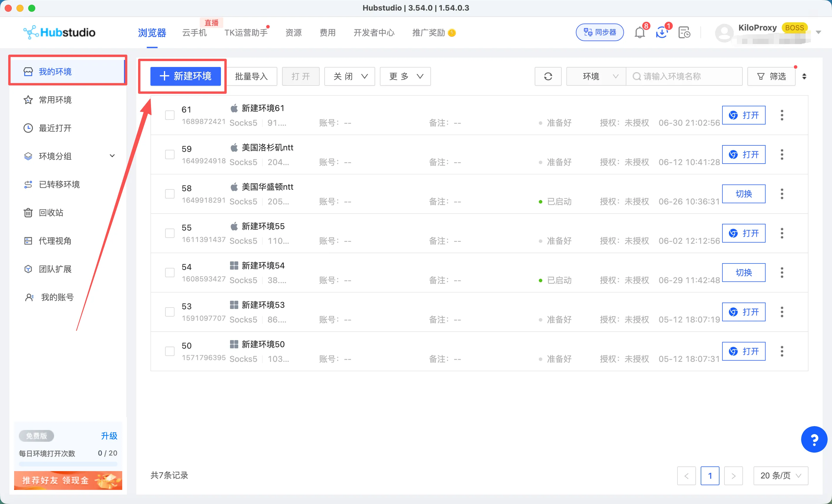Click 打开 for 新建环境61
832x504 pixels.
tap(744, 115)
